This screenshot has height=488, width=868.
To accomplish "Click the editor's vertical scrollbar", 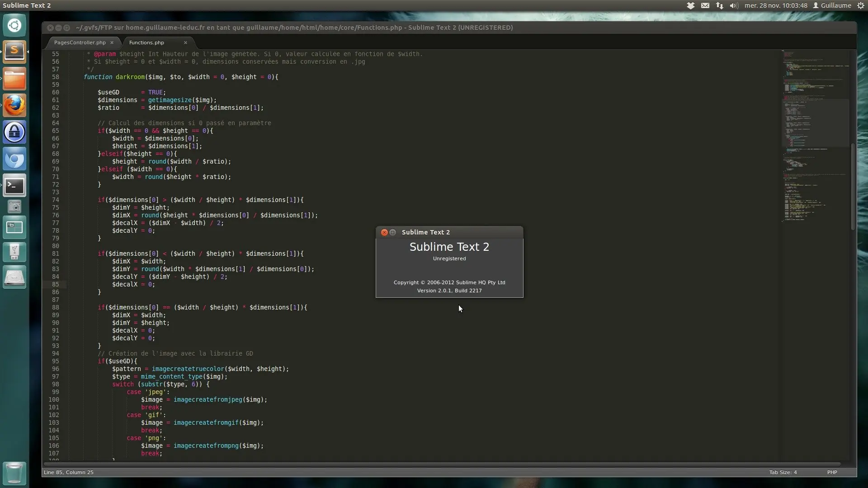I will (853, 186).
